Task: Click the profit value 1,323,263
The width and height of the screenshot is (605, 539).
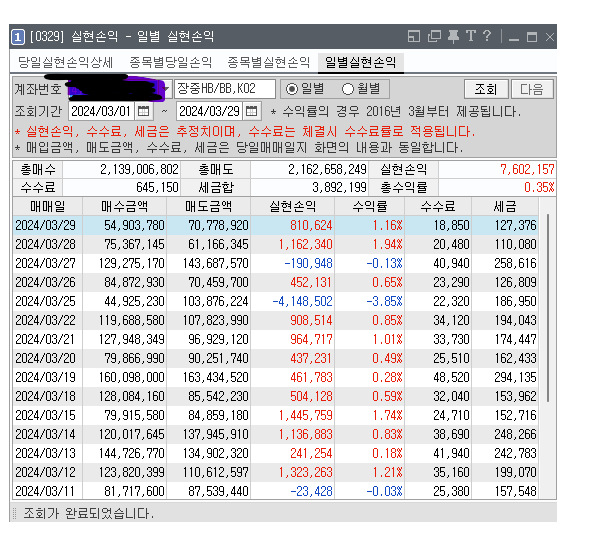Action: (306, 473)
